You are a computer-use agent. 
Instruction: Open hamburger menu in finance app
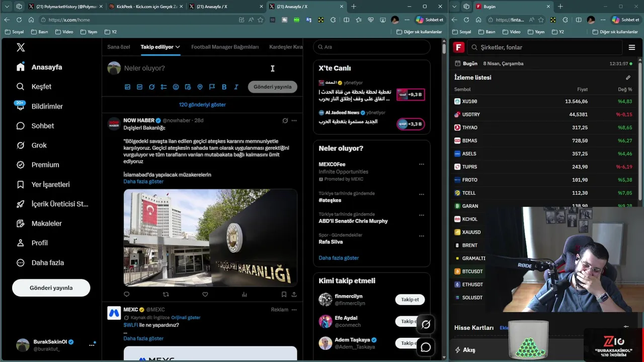point(632,47)
